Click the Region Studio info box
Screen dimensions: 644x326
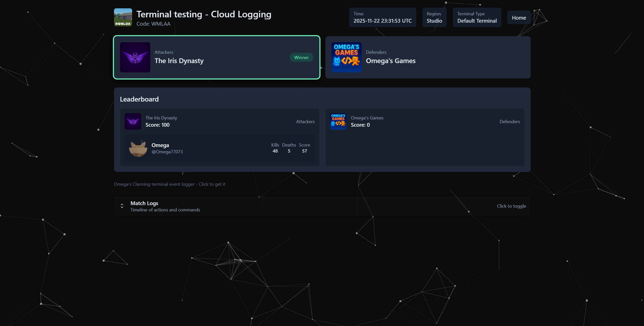434,17
